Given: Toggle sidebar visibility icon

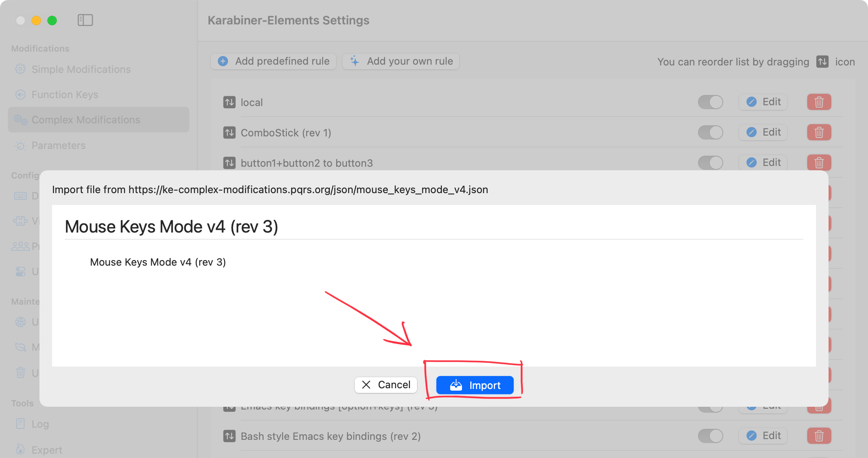Looking at the screenshot, I should (x=85, y=20).
